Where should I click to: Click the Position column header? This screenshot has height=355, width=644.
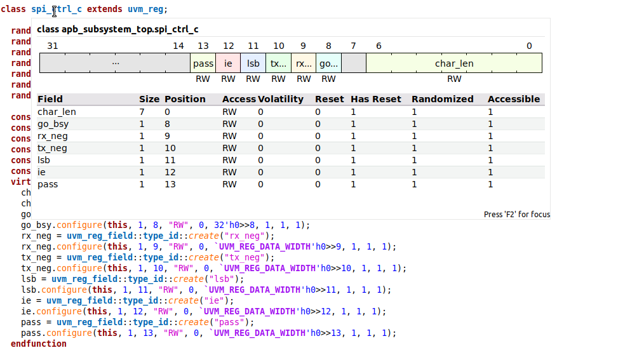[185, 99]
